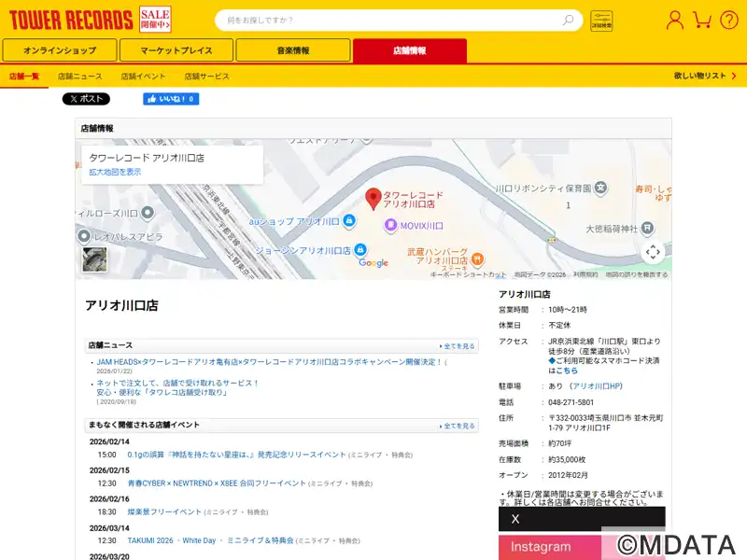
Task: Click the map camera controls compass icon
Action: click(x=653, y=251)
